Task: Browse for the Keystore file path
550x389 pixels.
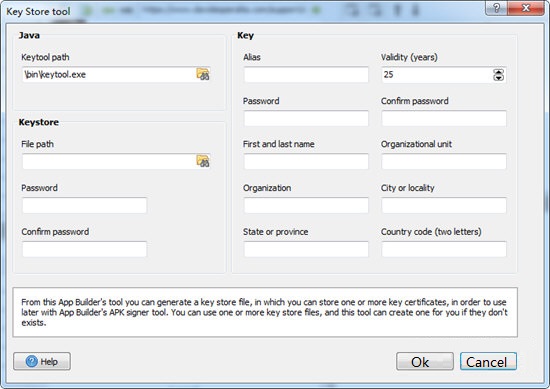Action: coord(203,161)
